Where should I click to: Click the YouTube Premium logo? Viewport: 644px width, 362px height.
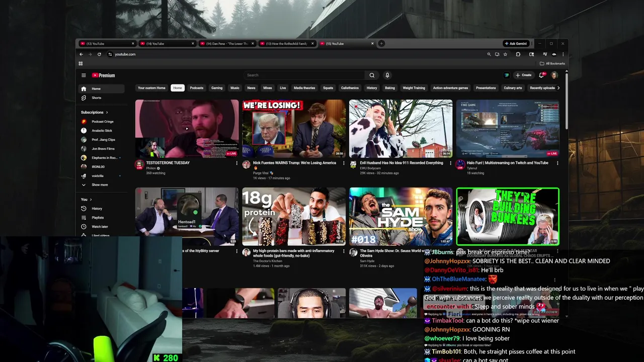point(104,75)
